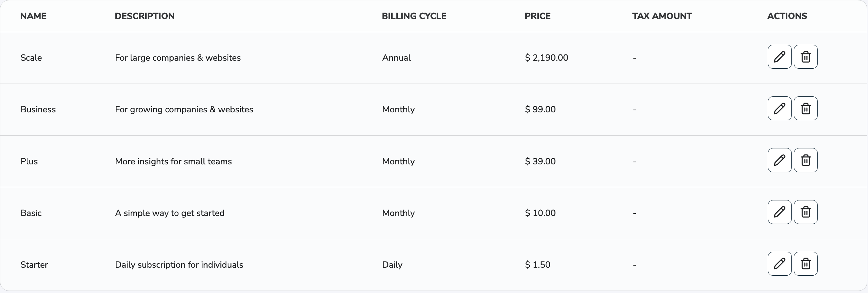Edit the Scale plan
The width and height of the screenshot is (868, 293).
tap(779, 57)
